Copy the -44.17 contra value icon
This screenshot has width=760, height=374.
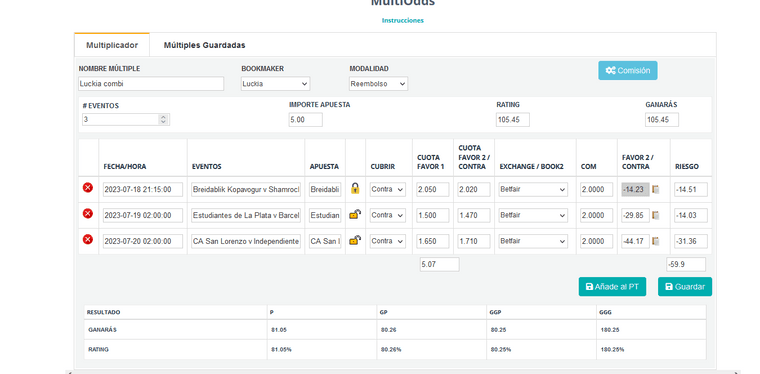coord(656,241)
